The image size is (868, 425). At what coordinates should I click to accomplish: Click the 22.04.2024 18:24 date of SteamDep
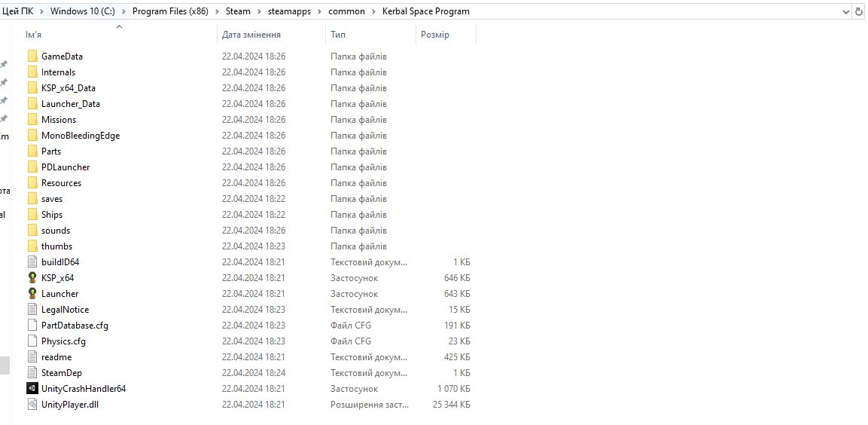coord(254,372)
